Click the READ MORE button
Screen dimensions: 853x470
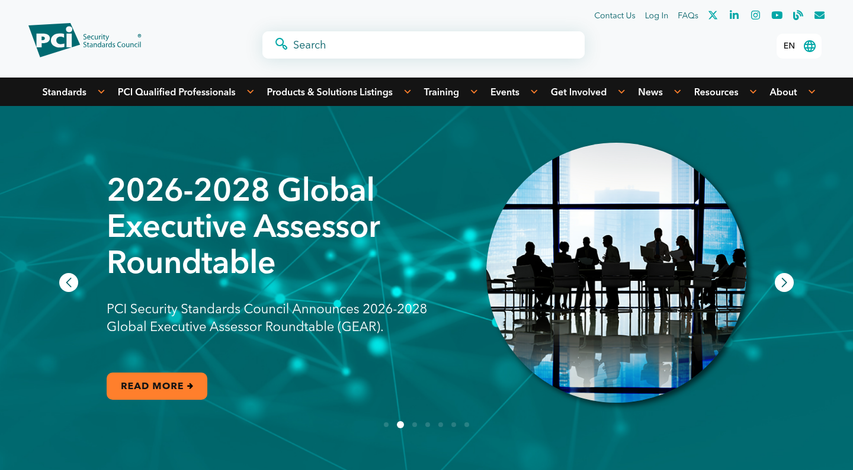[157, 386]
